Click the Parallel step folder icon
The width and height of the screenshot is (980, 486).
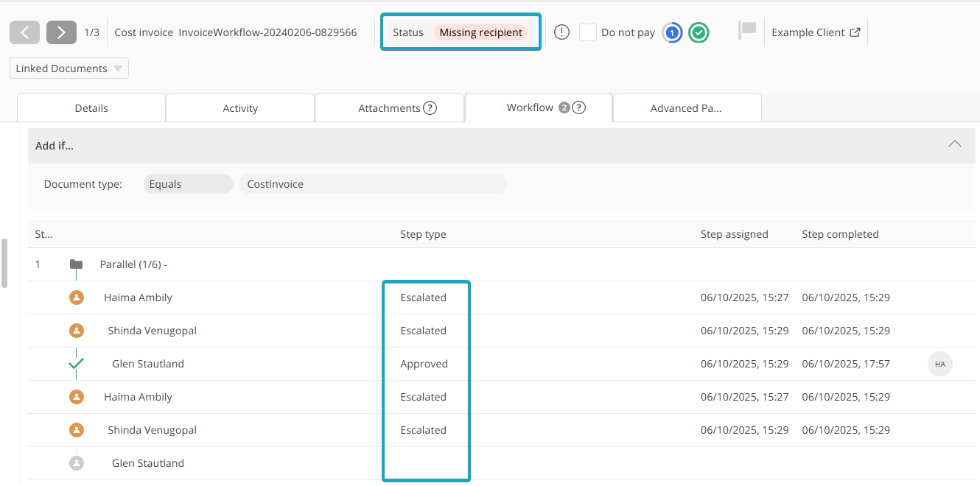coord(76,264)
